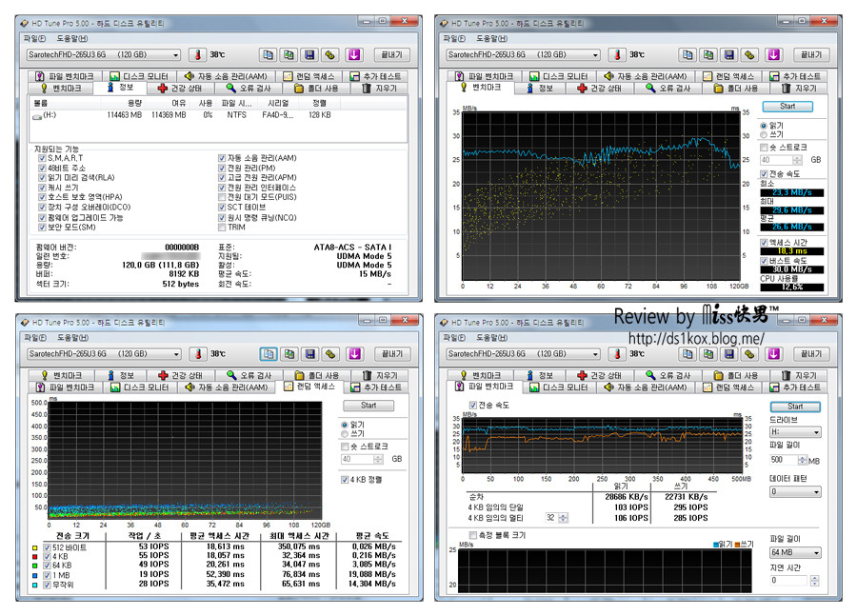Click the save floppy icon in the Benchmark graph window

729,54
